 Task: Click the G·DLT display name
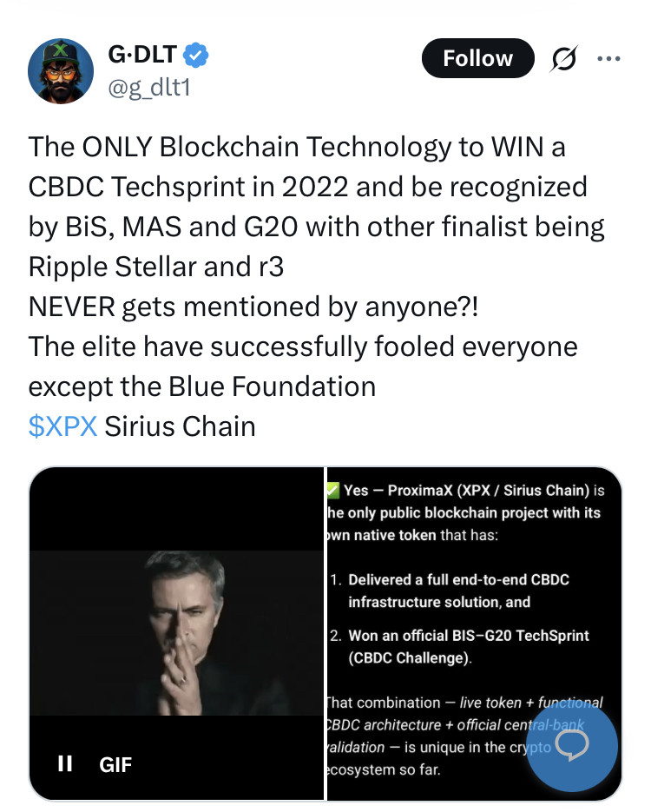tap(142, 56)
